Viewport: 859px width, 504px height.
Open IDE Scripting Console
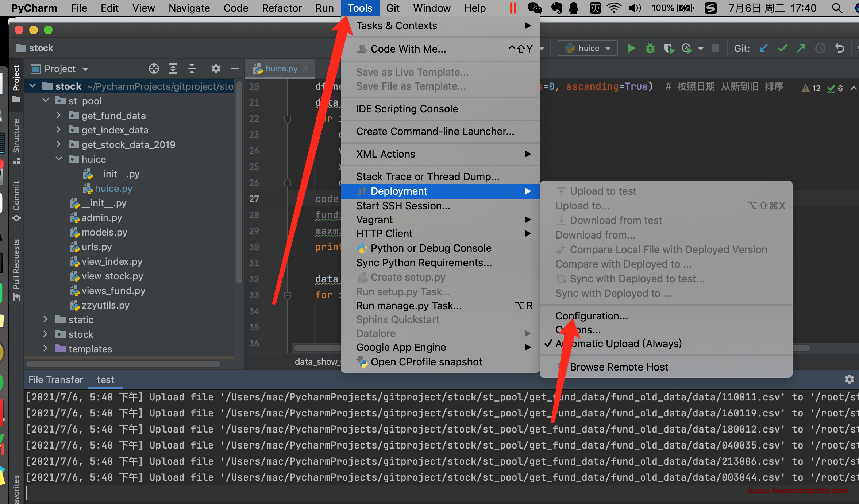click(x=440, y=109)
